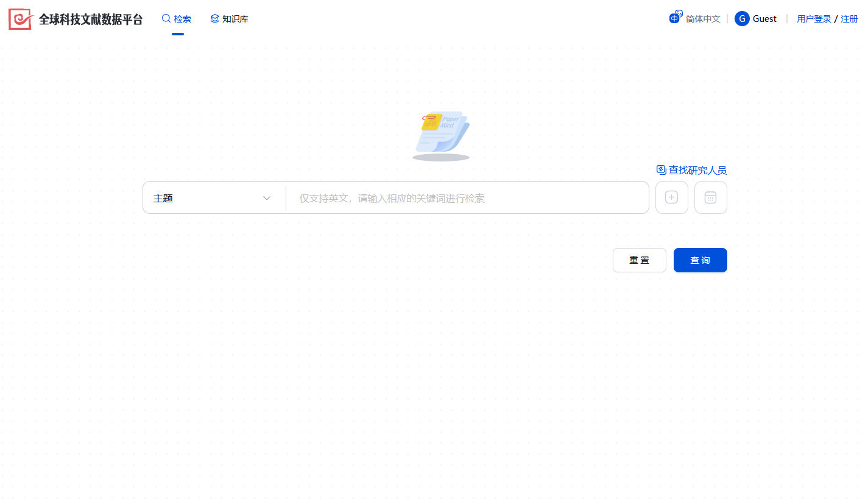Click the red platform logo icon
Image resolution: width=868 pixels, height=499 pixels.
pos(19,18)
